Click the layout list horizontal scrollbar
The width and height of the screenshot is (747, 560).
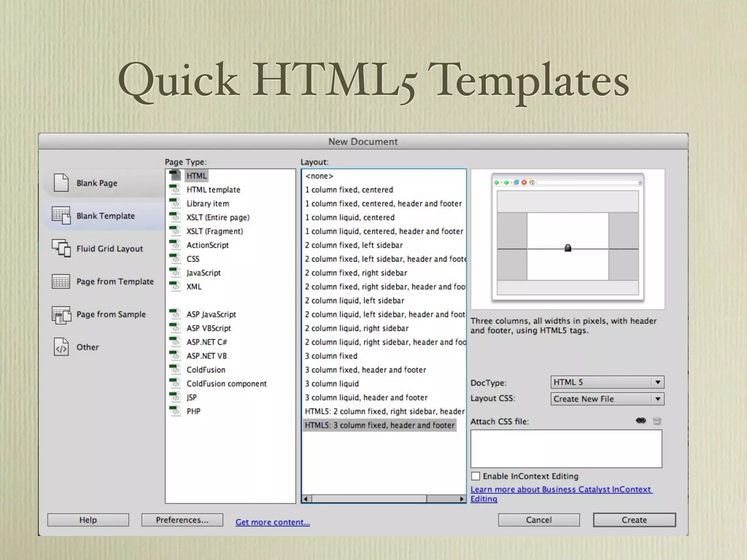(x=368, y=499)
